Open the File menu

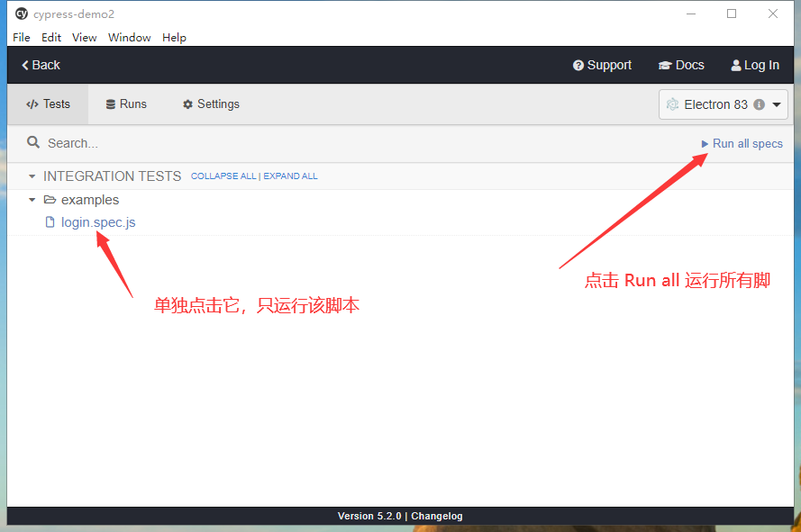pos(22,37)
